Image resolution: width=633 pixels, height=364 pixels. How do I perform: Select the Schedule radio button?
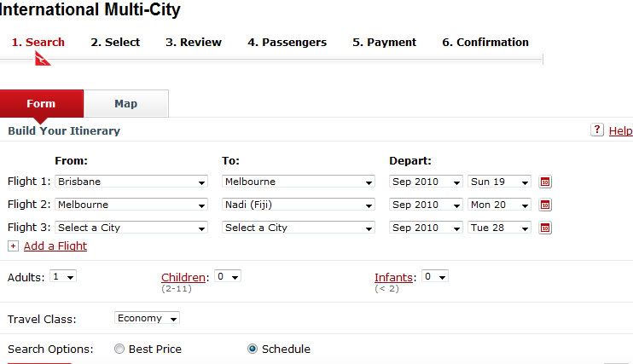tap(253, 349)
